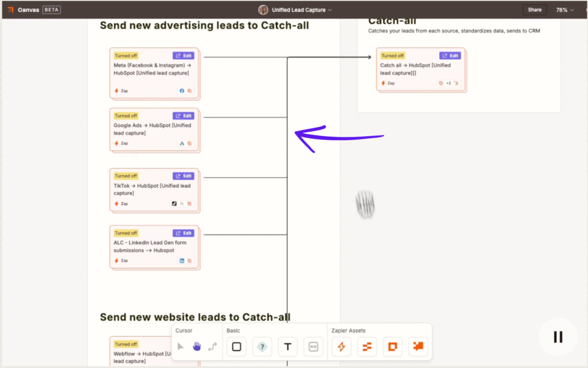The height and width of the screenshot is (368, 588).
Task: Toggle Turned off status on Google Ads Zap
Action: (x=126, y=115)
